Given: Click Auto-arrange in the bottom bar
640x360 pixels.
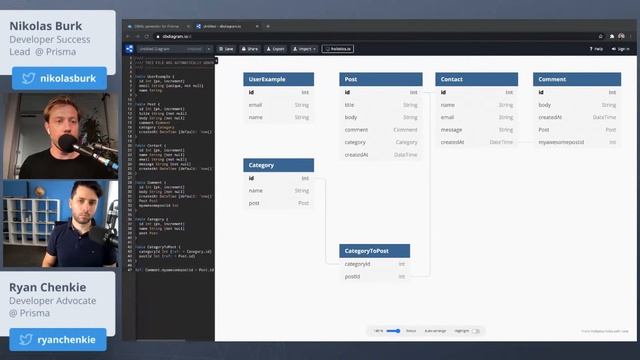Looking at the screenshot, I should click(x=435, y=331).
